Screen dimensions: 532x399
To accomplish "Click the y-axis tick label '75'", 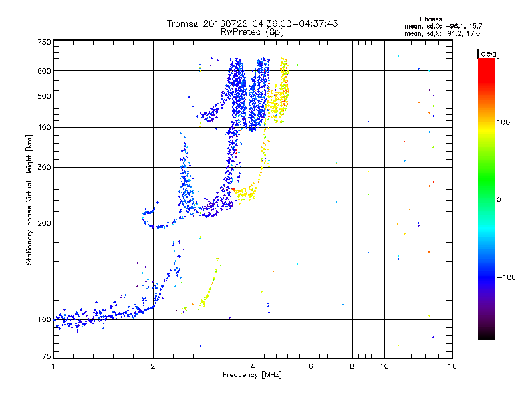I will [47, 356].
